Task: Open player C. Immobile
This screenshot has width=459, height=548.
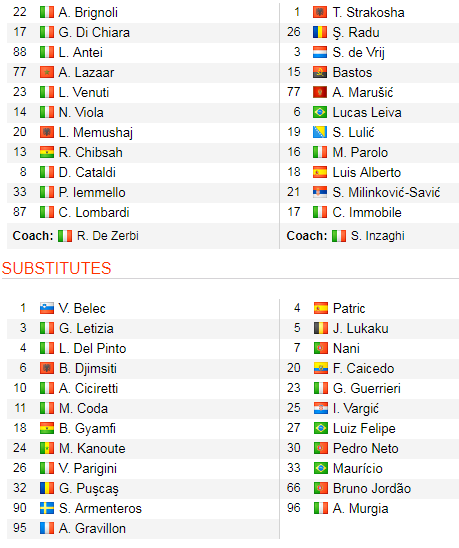Action: 367,212
